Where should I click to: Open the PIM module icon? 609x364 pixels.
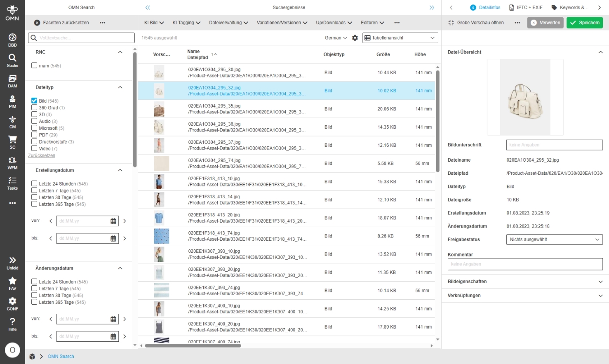point(12,101)
